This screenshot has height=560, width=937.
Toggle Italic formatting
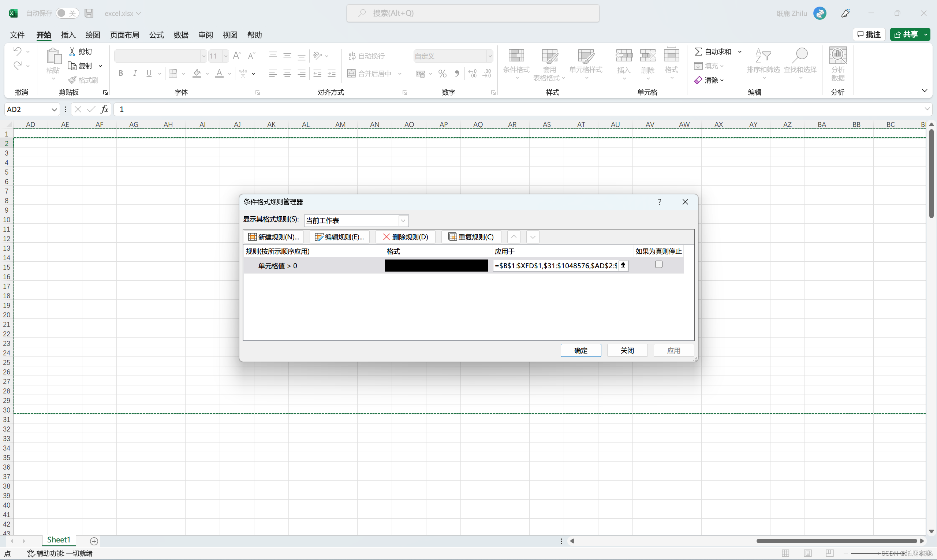(135, 73)
